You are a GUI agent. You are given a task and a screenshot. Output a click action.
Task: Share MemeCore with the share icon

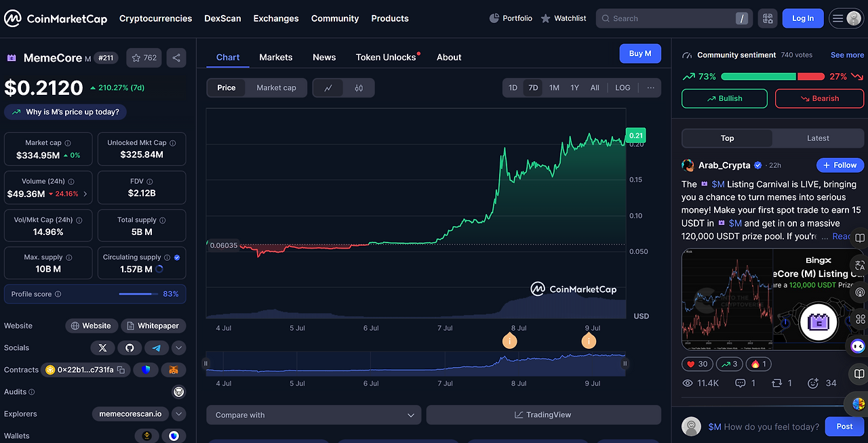pyautogui.click(x=176, y=58)
